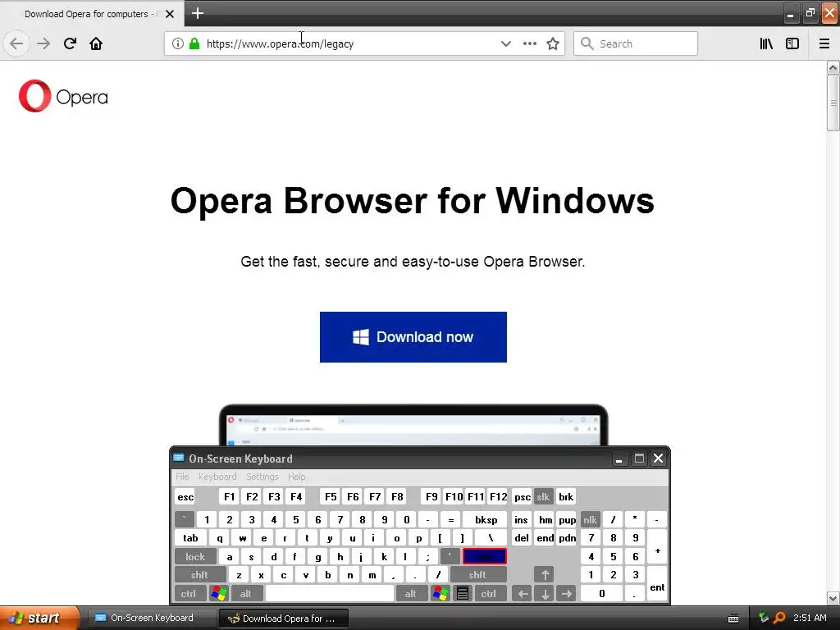Click the Opera logo on the page
The image size is (840, 630).
pyautogui.click(x=63, y=97)
